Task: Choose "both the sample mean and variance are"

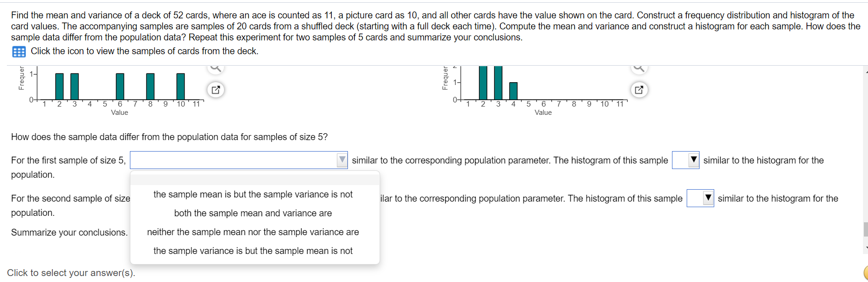Action: coord(253,213)
